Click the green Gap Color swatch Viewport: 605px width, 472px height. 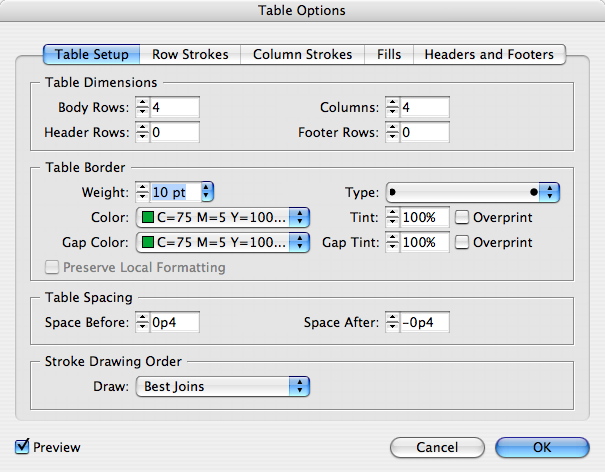pos(148,242)
